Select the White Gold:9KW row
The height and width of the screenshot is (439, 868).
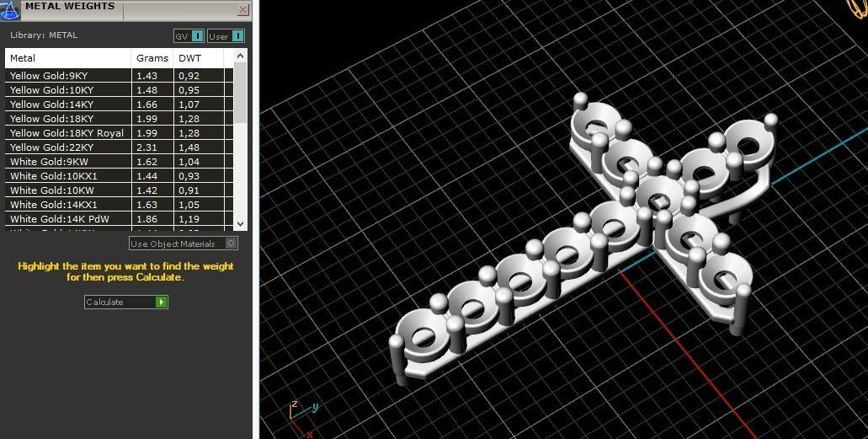[119, 162]
